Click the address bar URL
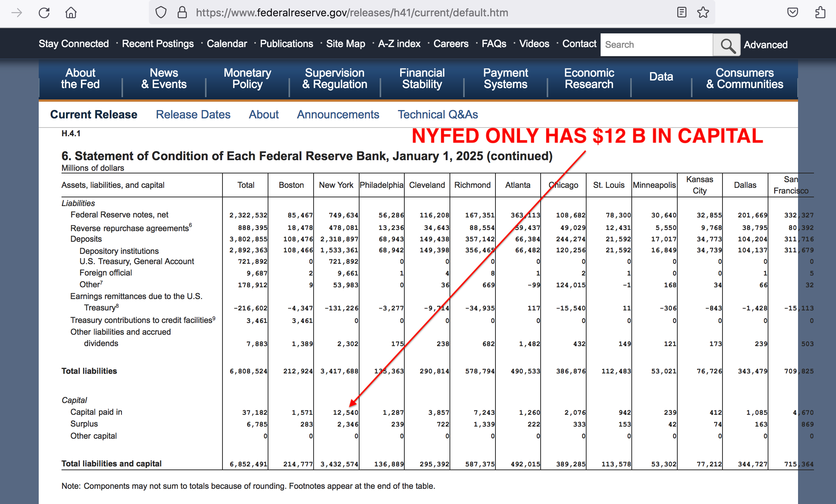The image size is (836, 504). click(352, 13)
